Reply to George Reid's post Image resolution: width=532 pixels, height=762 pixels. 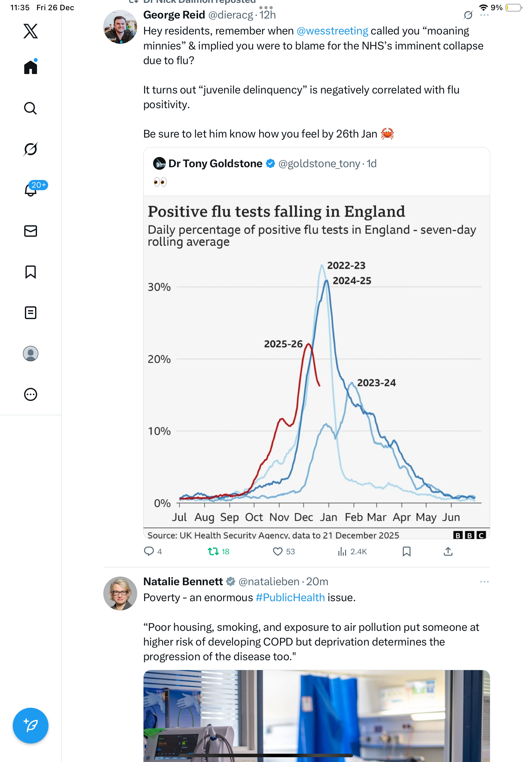pyautogui.click(x=149, y=552)
